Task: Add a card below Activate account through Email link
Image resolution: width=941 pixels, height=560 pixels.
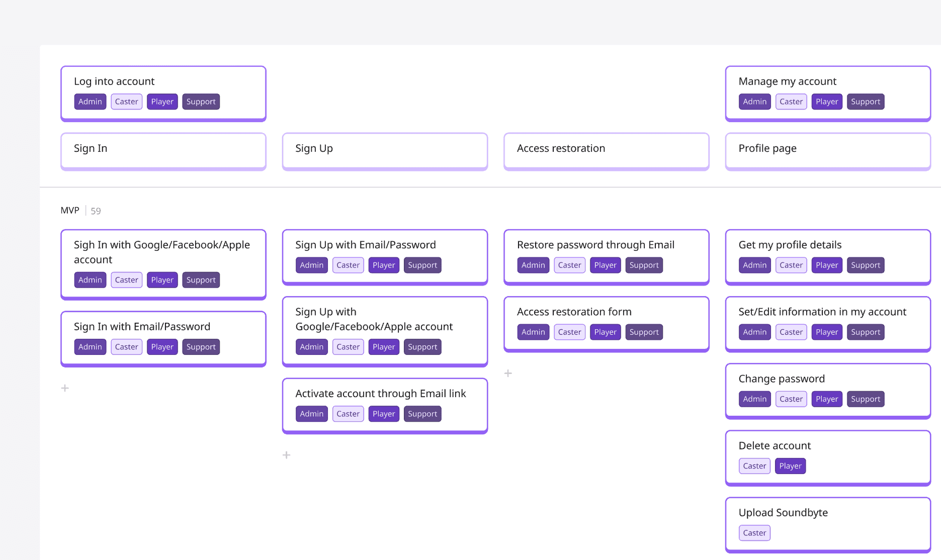Action: [x=287, y=455]
